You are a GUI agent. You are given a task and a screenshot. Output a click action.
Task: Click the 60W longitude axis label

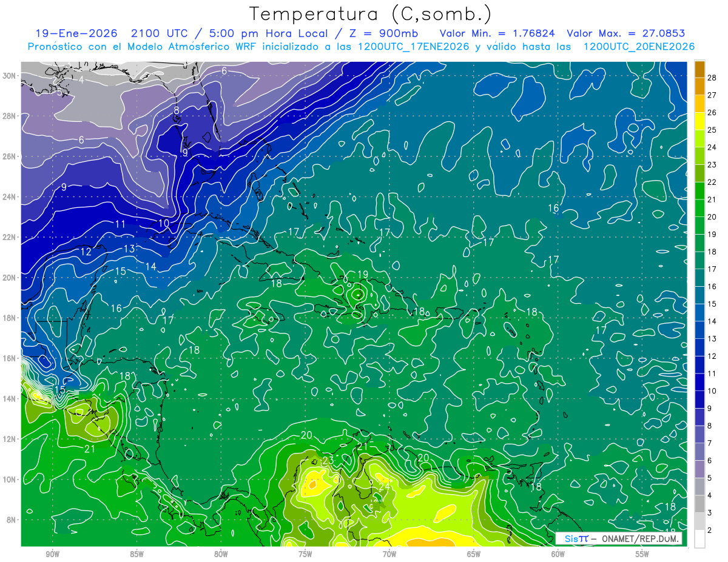558,554
